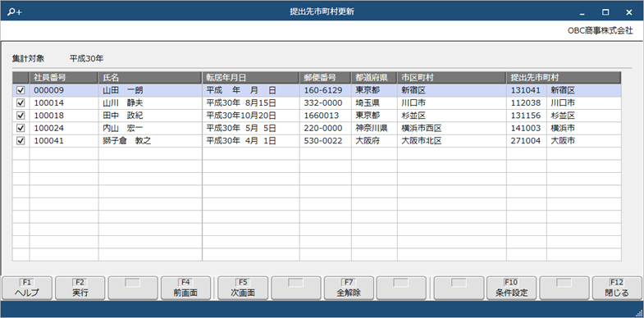Click municipality code 131041
Screen dimensions: 644x318
527,90
